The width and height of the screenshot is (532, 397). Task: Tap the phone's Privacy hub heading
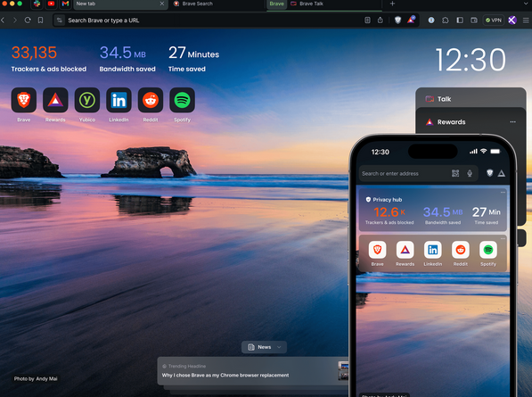click(384, 200)
